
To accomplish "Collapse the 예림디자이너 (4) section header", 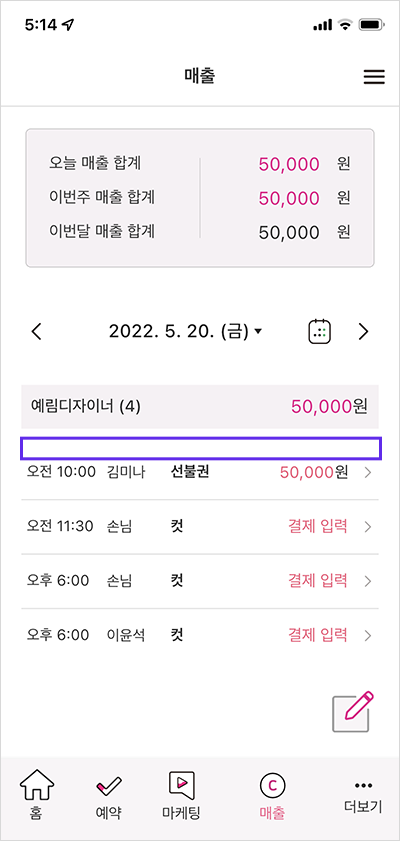I will (x=200, y=407).
